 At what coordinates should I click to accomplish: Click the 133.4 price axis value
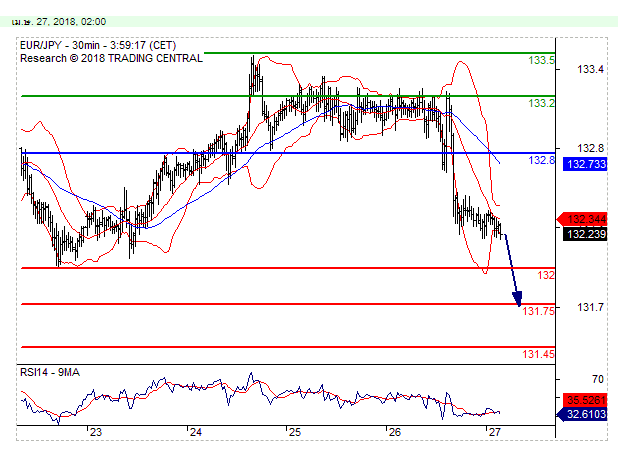point(590,69)
